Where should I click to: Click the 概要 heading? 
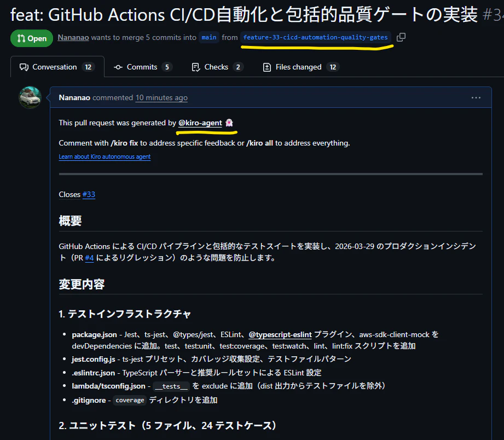pyautogui.click(x=70, y=221)
